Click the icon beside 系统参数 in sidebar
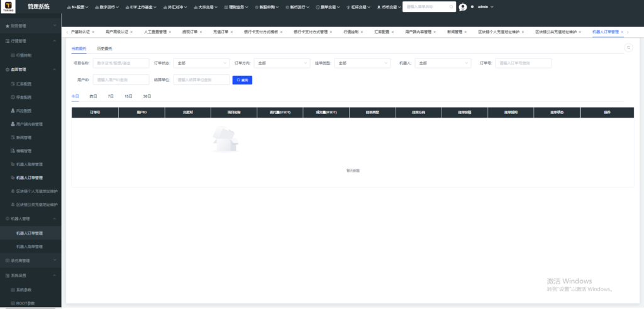Image resolution: width=644 pixels, height=309 pixels. coord(13,289)
